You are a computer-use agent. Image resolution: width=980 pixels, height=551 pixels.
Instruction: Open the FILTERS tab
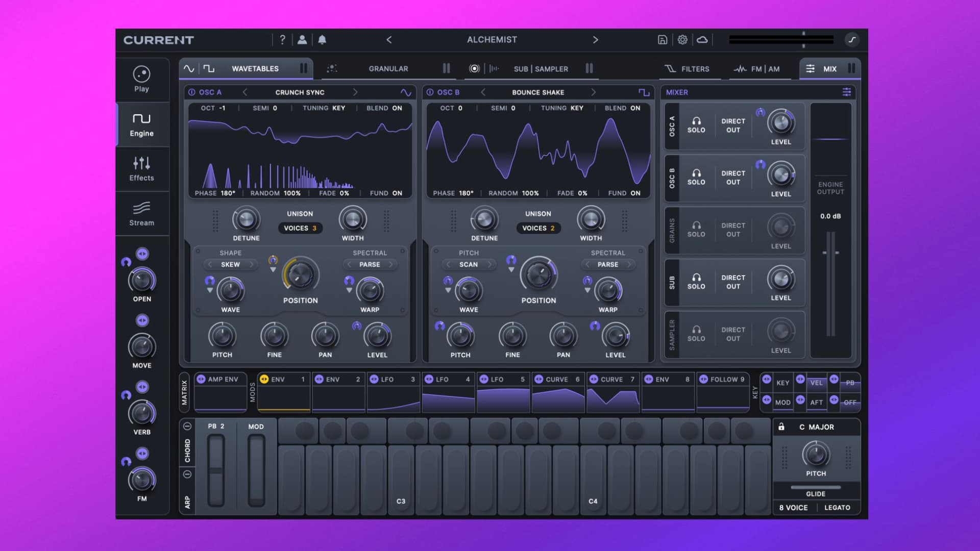[696, 68]
